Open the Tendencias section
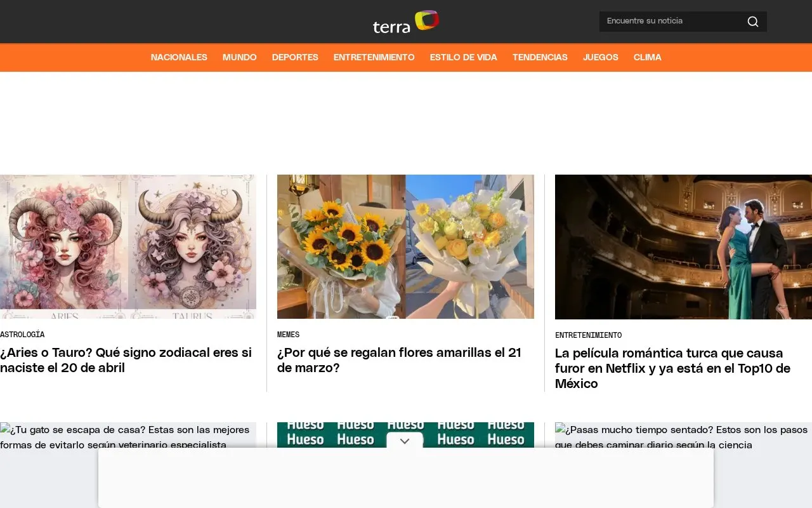Screen dimensions: 812x508 (x=540, y=57)
